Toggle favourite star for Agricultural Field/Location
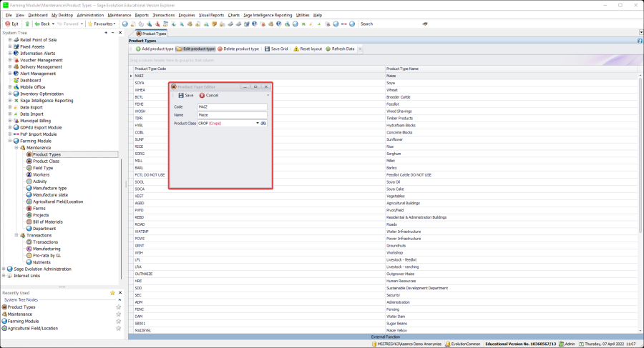 click(119, 328)
